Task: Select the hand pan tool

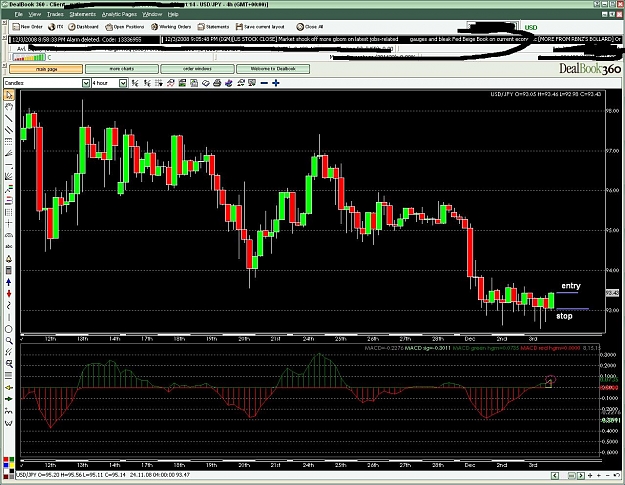Action: click(9, 107)
